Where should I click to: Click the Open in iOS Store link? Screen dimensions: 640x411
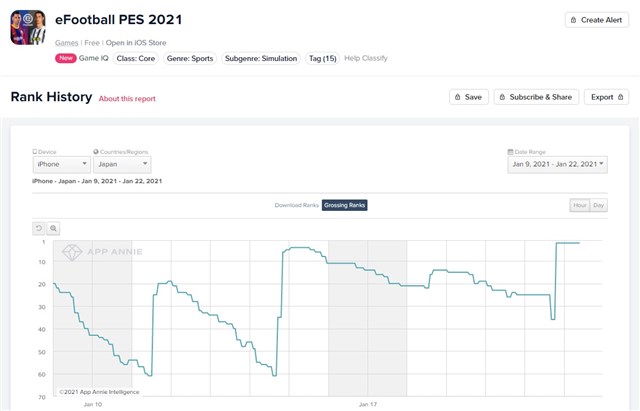pos(136,43)
